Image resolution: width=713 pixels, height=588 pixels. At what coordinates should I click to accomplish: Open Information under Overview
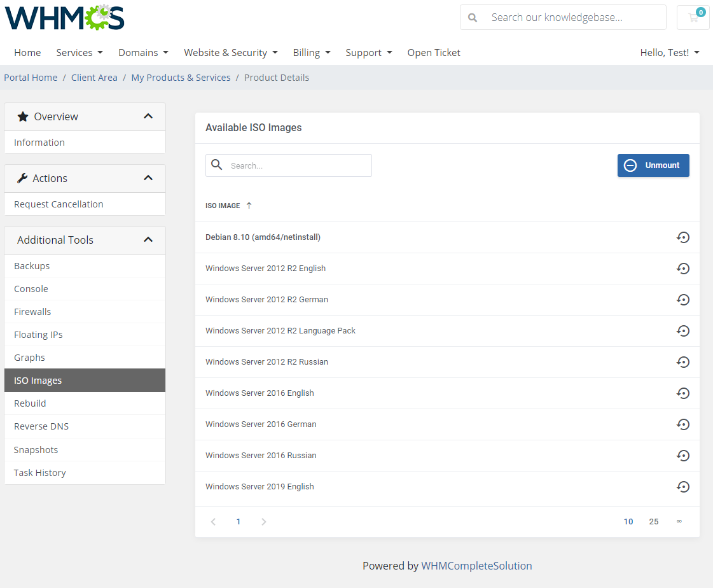click(x=85, y=143)
